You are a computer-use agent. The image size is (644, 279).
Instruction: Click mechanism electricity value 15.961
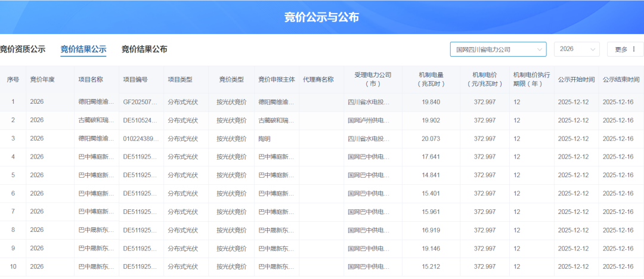(431, 212)
